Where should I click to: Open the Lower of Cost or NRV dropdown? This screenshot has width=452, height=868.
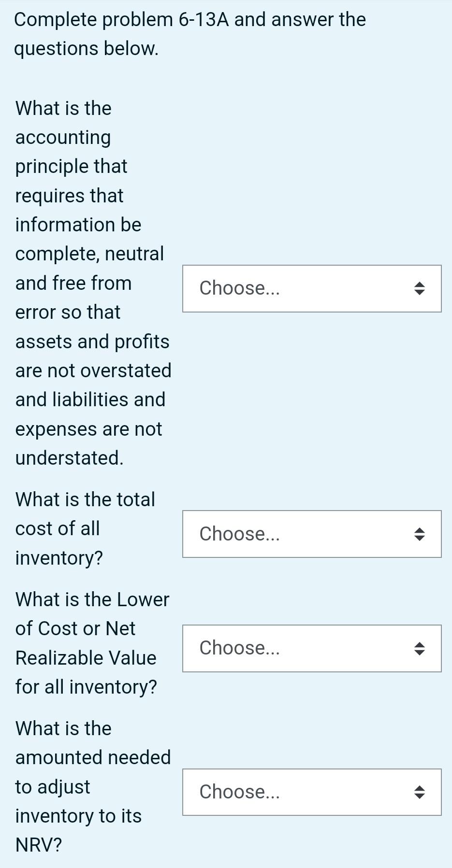[312, 648]
